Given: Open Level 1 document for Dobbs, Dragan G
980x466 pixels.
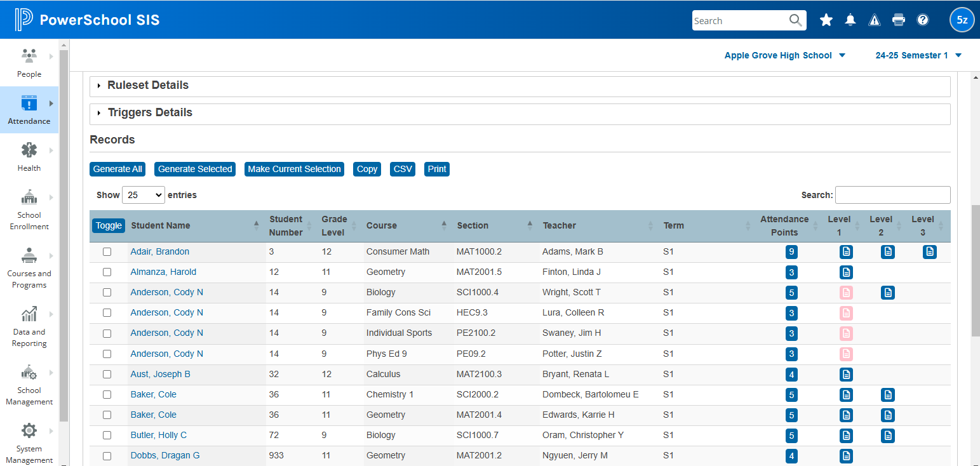Looking at the screenshot, I should pos(846,456).
